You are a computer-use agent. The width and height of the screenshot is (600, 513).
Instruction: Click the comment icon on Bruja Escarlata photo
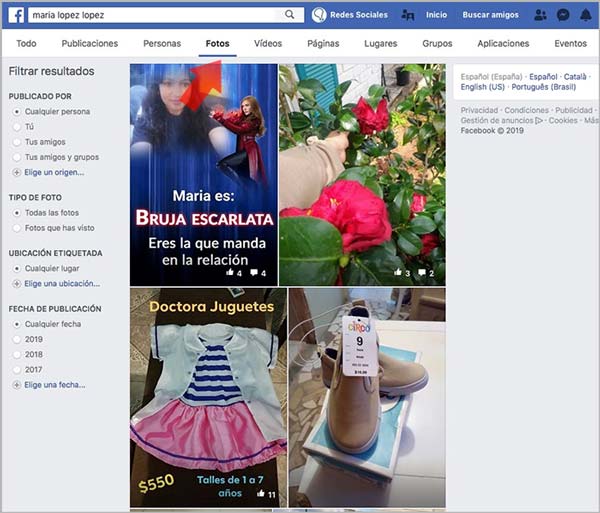pyautogui.click(x=254, y=272)
